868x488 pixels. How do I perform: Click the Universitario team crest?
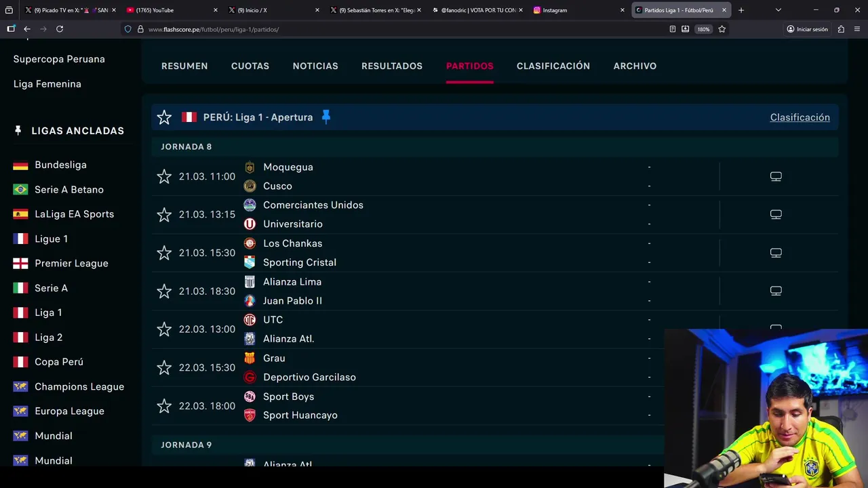pyautogui.click(x=250, y=224)
